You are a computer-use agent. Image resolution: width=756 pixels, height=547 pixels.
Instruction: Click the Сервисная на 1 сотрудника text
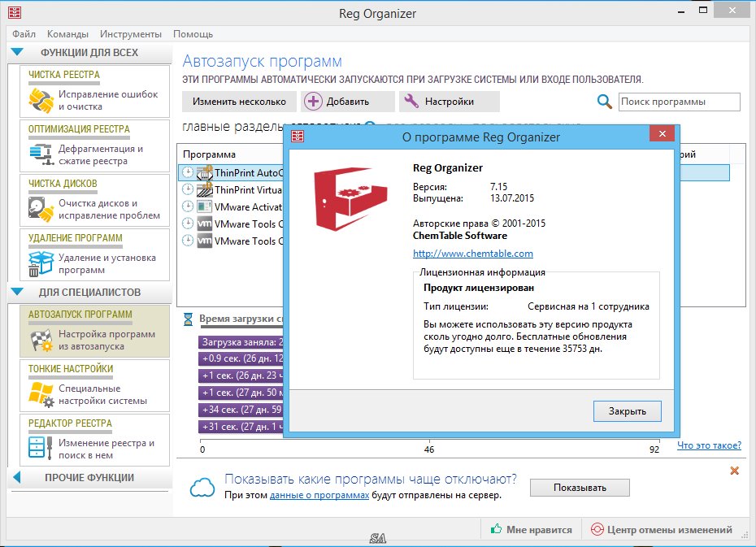pos(589,306)
